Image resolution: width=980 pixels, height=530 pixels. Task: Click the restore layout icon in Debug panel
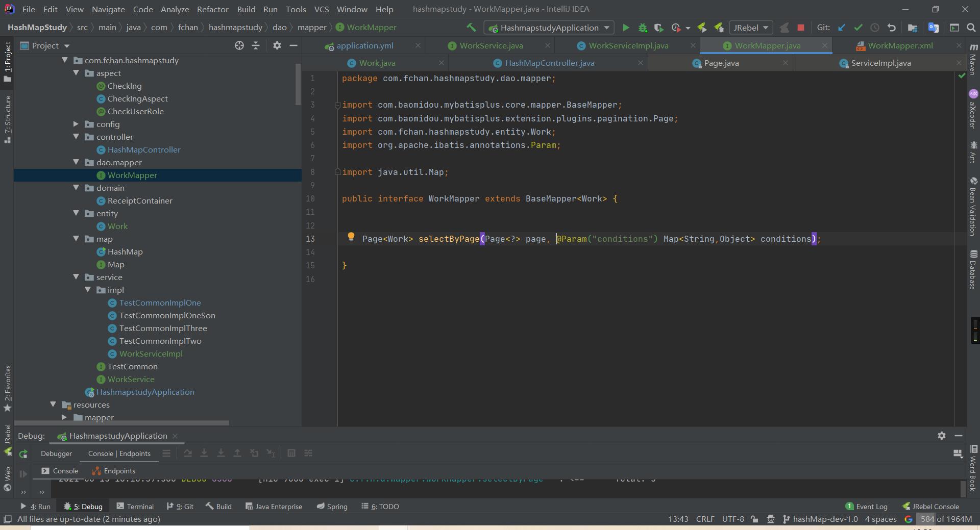(x=958, y=453)
